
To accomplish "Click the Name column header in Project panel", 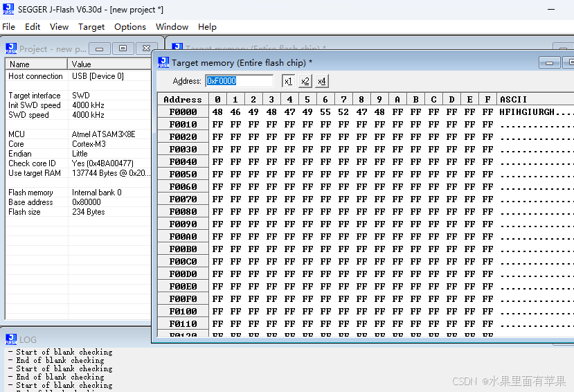I will [x=36, y=64].
